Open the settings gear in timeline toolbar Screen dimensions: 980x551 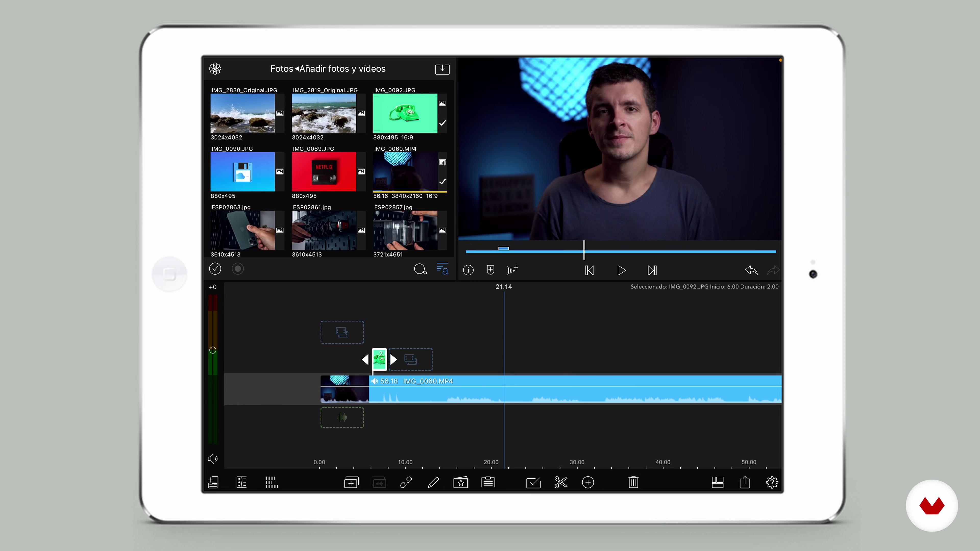772,482
